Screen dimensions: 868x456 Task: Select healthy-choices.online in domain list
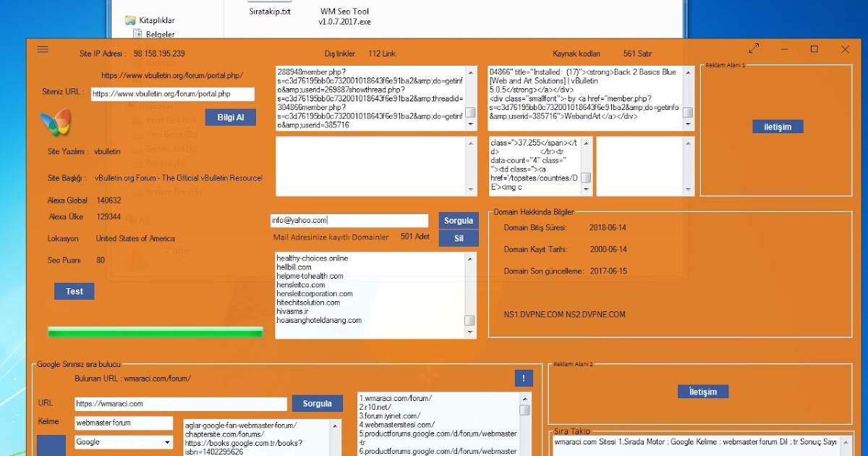point(312,258)
